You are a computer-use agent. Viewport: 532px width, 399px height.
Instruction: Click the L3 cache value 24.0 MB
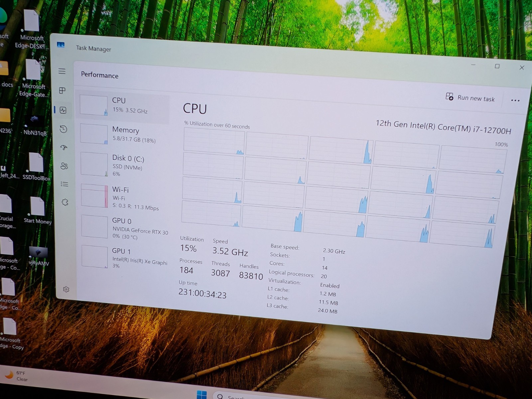click(x=328, y=311)
